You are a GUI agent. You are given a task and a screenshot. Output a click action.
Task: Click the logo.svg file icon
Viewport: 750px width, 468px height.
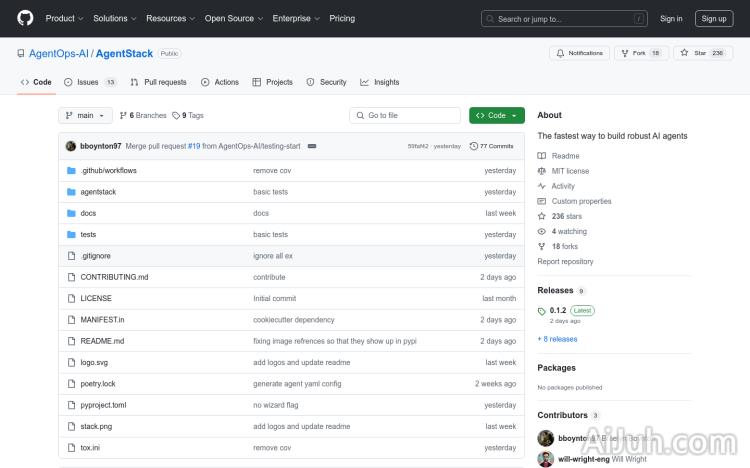pyautogui.click(x=71, y=363)
